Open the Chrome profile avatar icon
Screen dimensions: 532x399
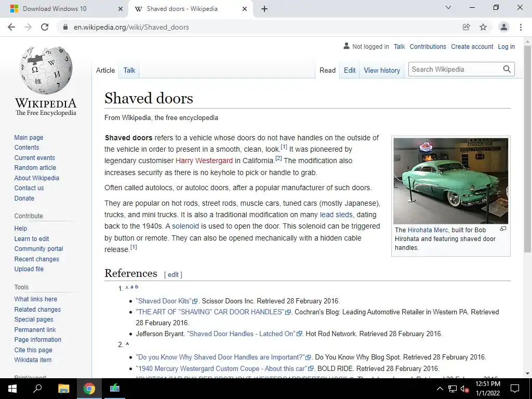pyautogui.click(x=504, y=27)
